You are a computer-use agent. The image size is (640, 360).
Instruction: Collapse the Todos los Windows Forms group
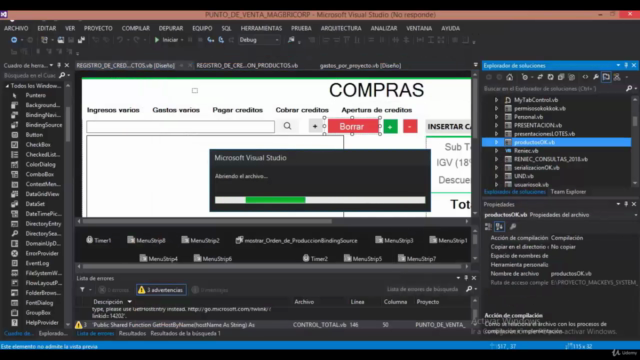click(x=7, y=86)
